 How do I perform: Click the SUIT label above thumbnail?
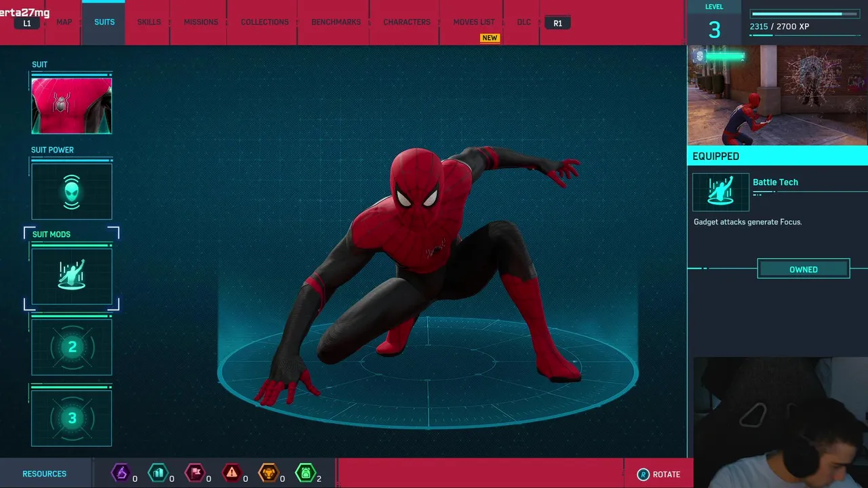click(x=39, y=64)
